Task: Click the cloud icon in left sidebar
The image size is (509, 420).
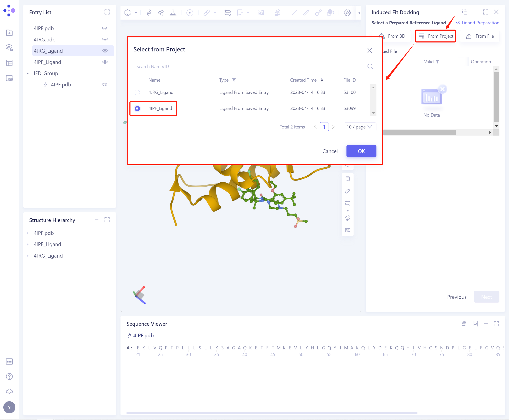Action: click(9, 391)
